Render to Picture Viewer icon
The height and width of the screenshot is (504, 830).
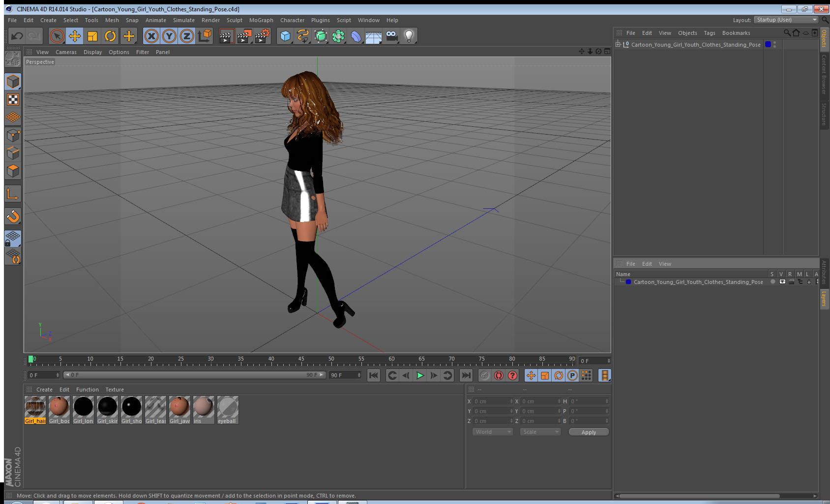[x=244, y=36]
